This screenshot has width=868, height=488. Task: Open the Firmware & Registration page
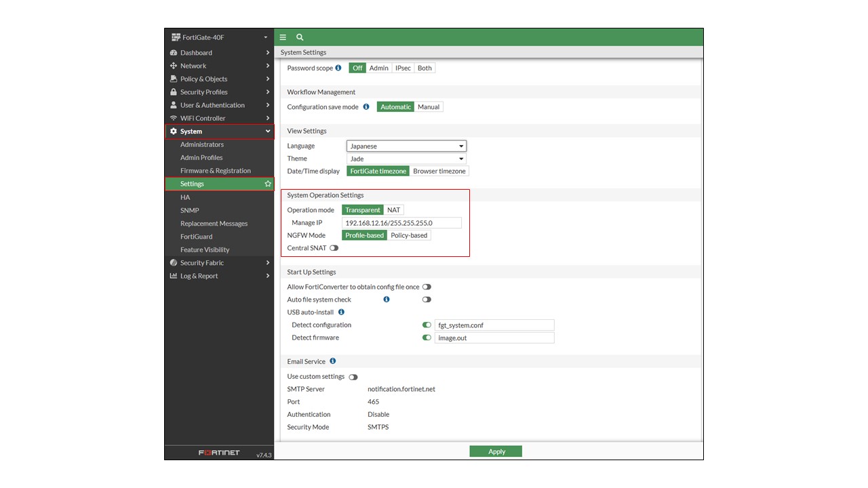click(215, 171)
